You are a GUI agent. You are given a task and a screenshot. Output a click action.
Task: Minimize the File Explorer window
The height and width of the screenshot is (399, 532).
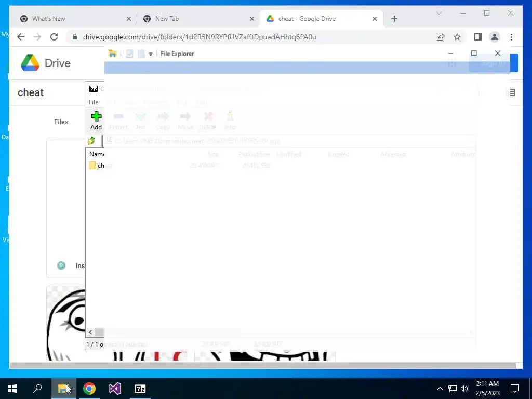pyautogui.click(x=450, y=54)
